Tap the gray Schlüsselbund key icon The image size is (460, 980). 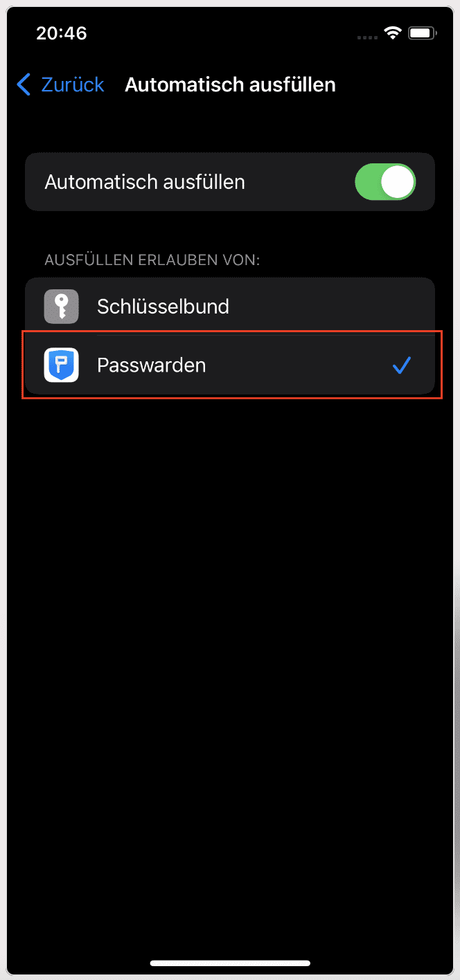61,307
